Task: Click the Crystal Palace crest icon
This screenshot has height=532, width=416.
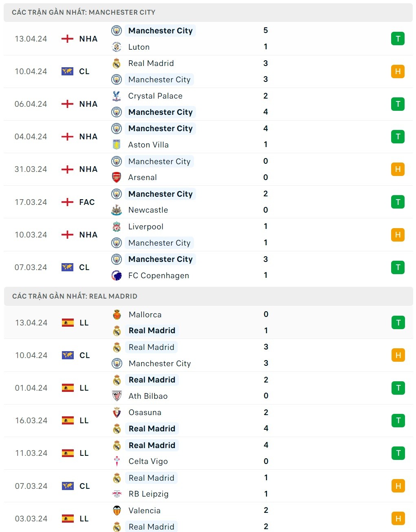Action: [117, 96]
